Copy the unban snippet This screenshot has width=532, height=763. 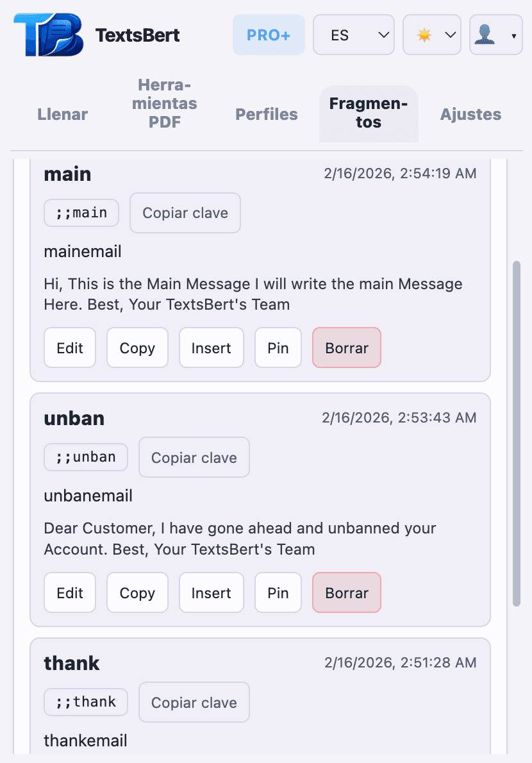click(x=137, y=592)
